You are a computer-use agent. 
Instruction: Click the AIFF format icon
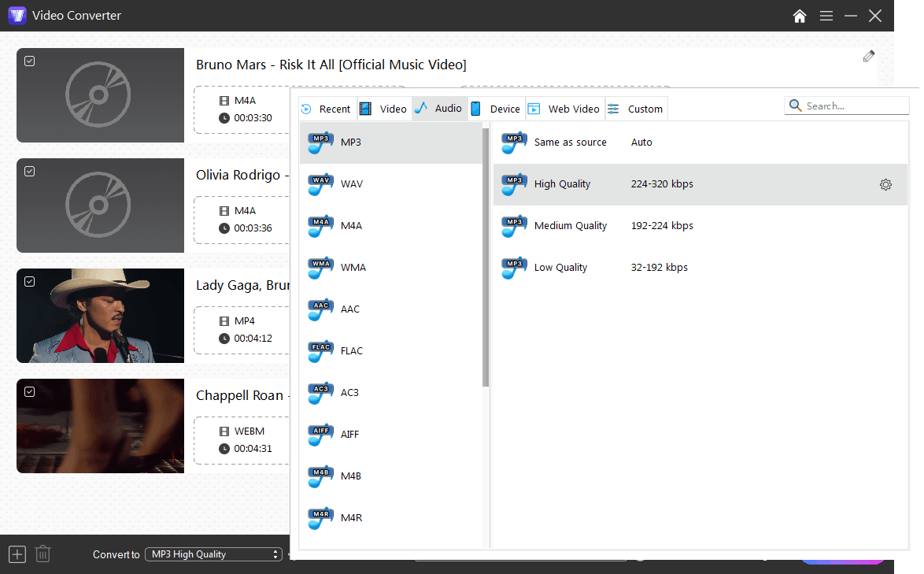click(x=320, y=435)
